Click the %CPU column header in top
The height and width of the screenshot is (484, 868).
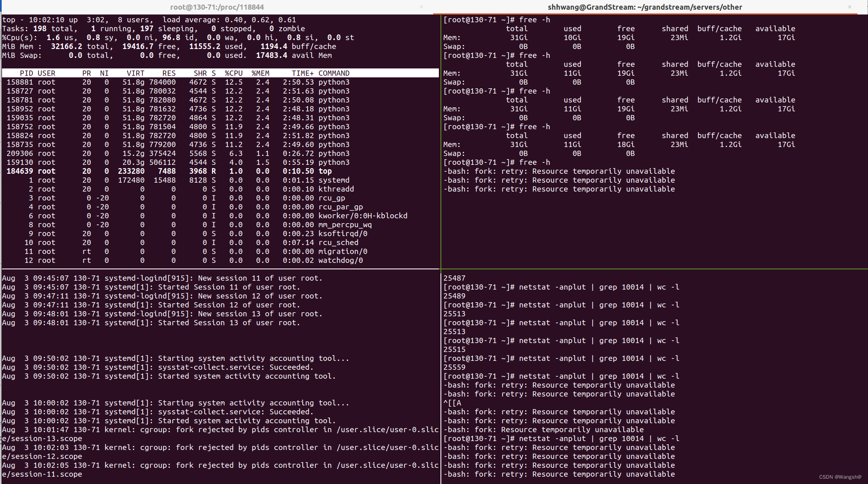[x=234, y=73]
